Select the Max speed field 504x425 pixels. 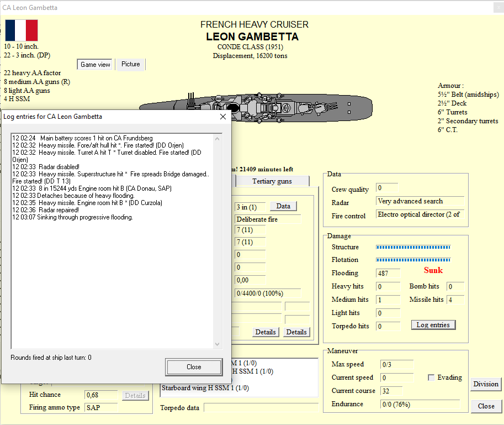coord(397,365)
